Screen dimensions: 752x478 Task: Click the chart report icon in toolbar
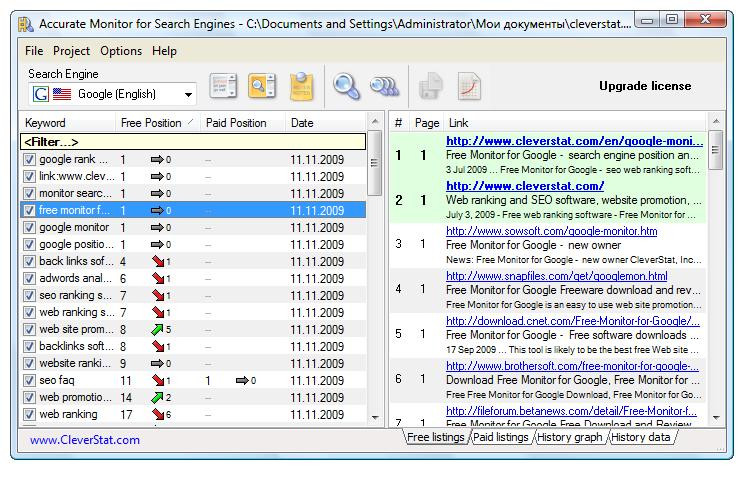pos(469,87)
